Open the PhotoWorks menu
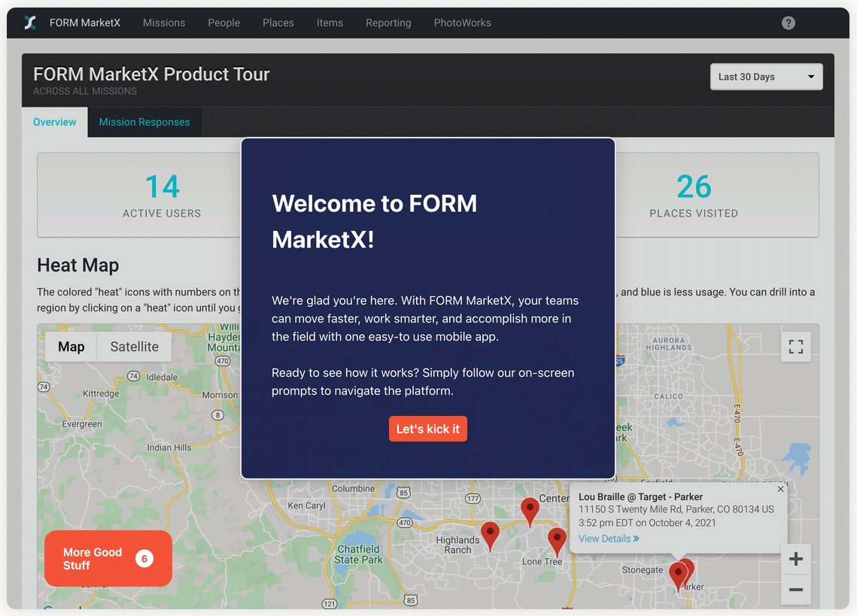This screenshot has width=857, height=616. 463,23
